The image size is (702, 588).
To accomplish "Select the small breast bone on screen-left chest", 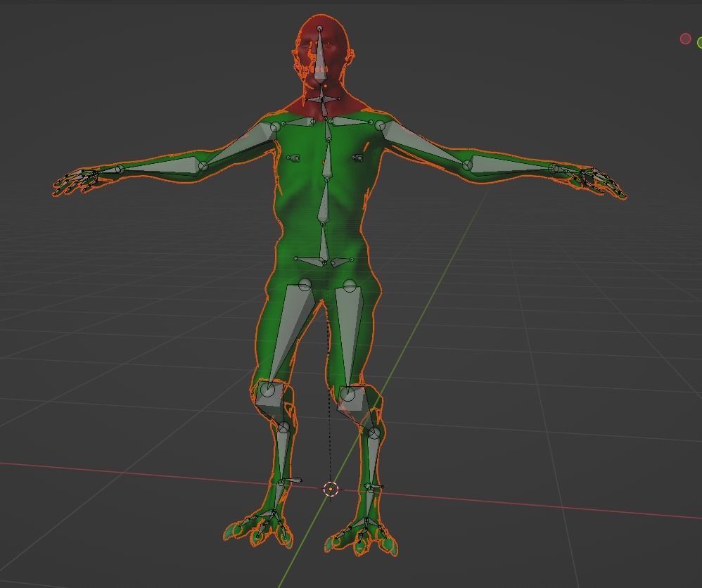I will 293,158.
